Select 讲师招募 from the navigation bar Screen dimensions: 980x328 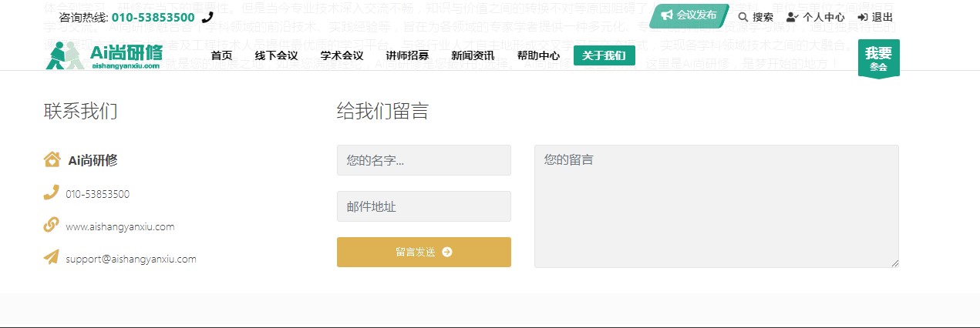pyautogui.click(x=407, y=55)
